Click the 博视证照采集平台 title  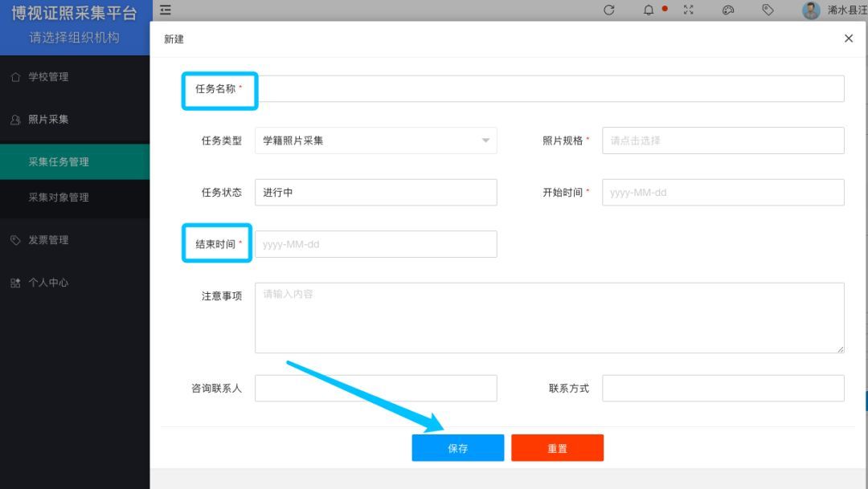coord(74,14)
